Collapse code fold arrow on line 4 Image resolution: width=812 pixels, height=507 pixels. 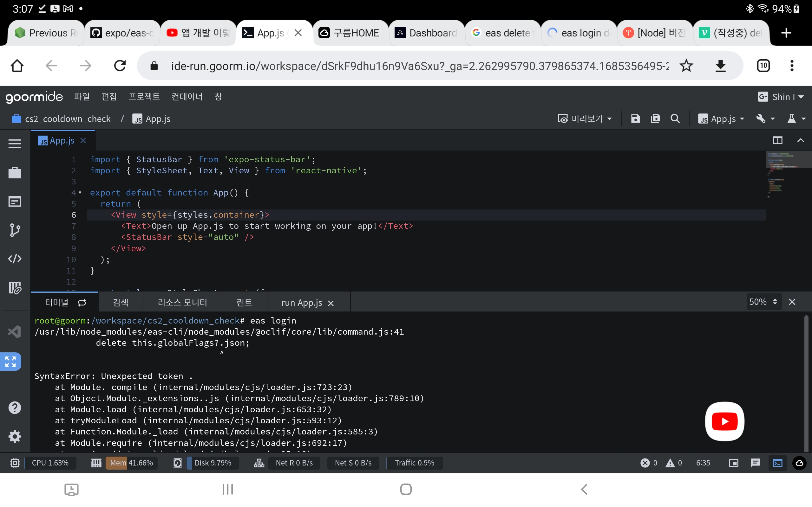point(80,192)
